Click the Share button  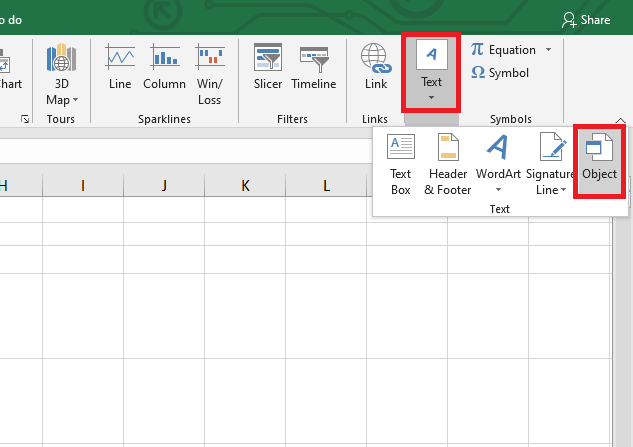click(x=586, y=20)
